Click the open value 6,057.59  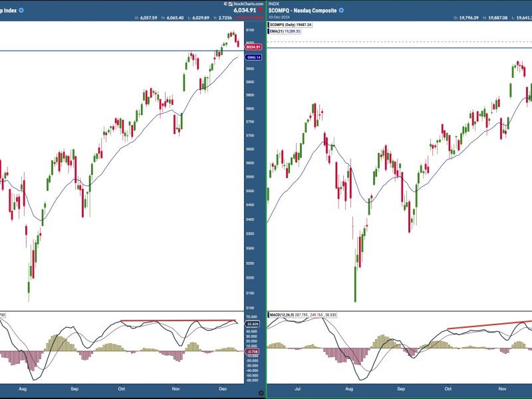point(148,18)
